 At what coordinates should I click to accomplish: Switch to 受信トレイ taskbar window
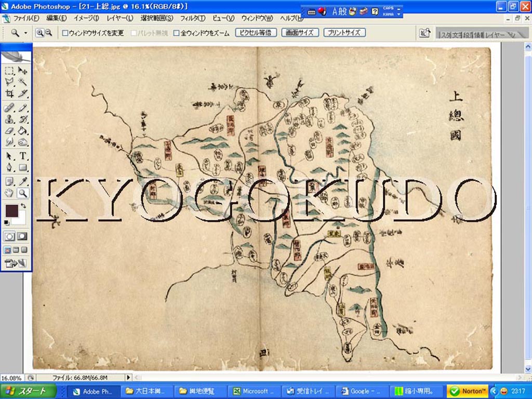click(x=309, y=391)
